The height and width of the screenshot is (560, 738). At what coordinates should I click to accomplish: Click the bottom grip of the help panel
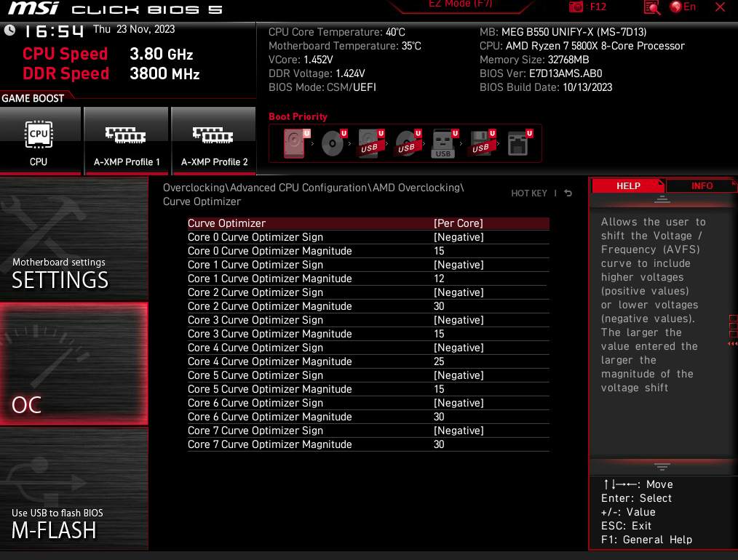(x=662, y=466)
